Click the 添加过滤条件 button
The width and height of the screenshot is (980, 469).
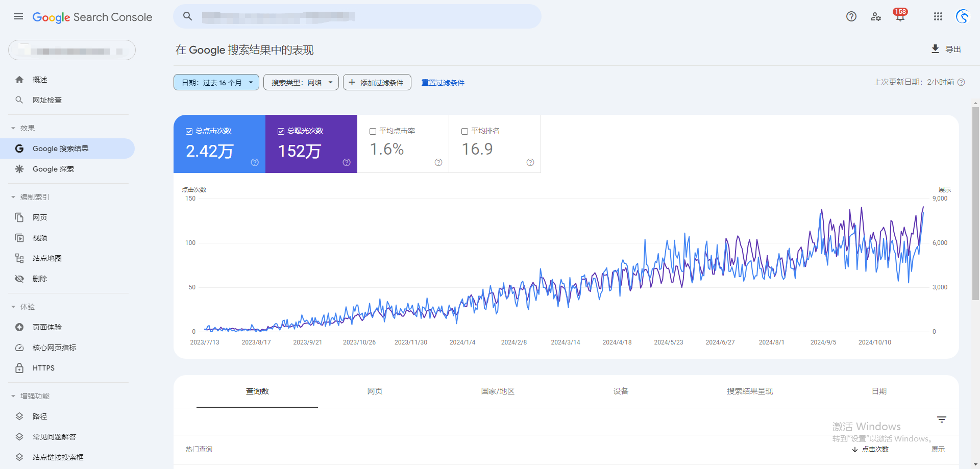pos(377,82)
